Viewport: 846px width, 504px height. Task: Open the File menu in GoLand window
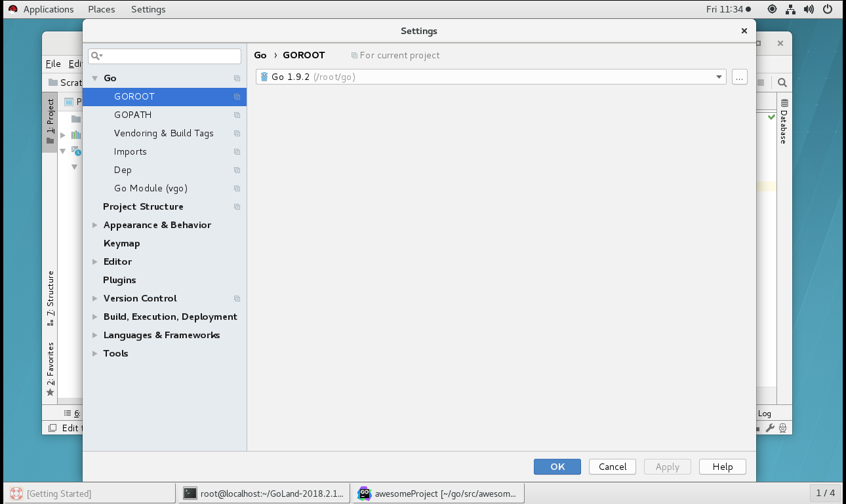pyautogui.click(x=53, y=64)
